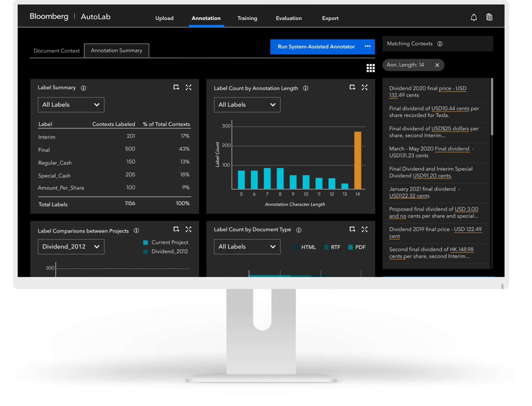This screenshot has width=532, height=406.
Task: Click the AutoLab title
Action: click(x=96, y=17)
